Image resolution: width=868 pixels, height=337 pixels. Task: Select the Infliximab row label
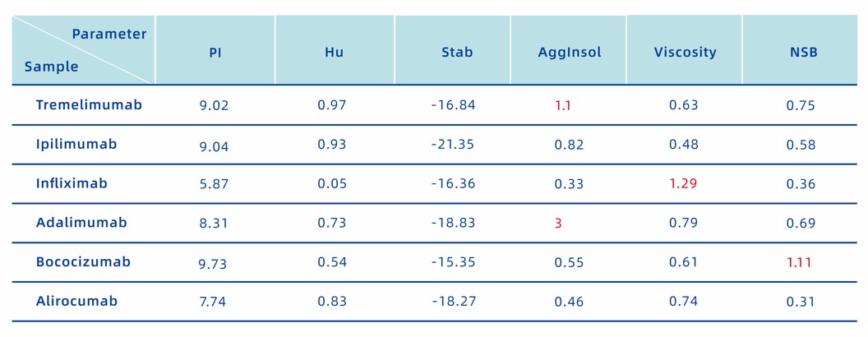[x=72, y=183]
